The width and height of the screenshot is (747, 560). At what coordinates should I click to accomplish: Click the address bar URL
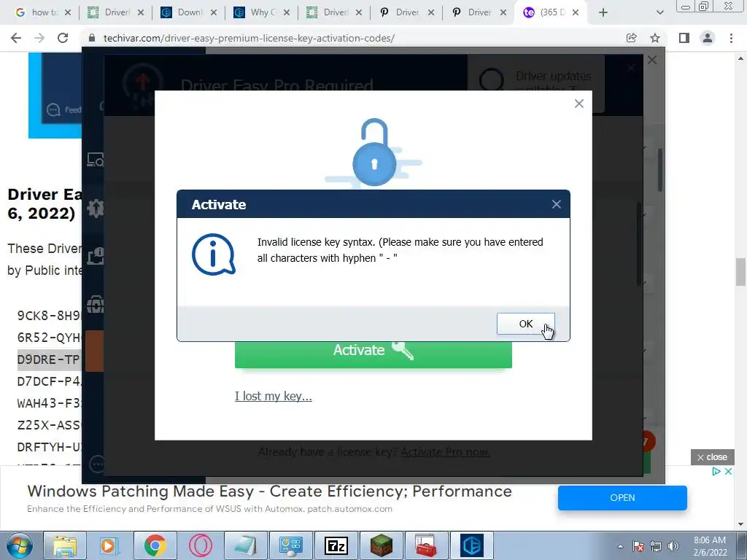(x=249, y=38)
